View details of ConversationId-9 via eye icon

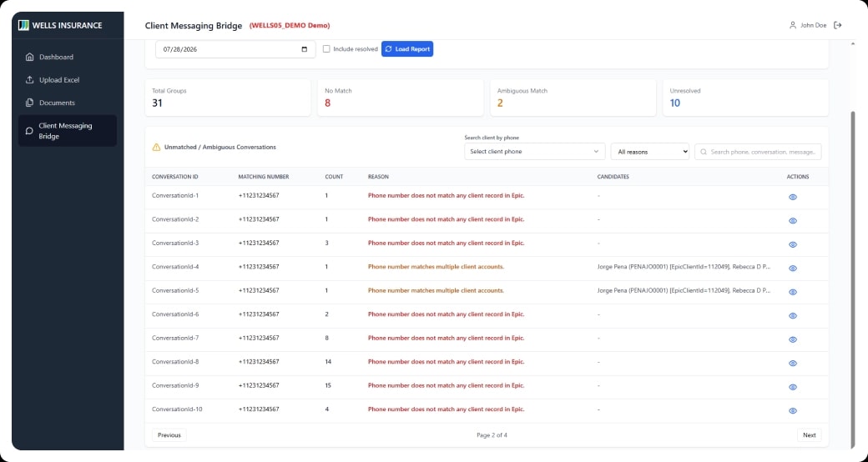[x=793, y=387]
